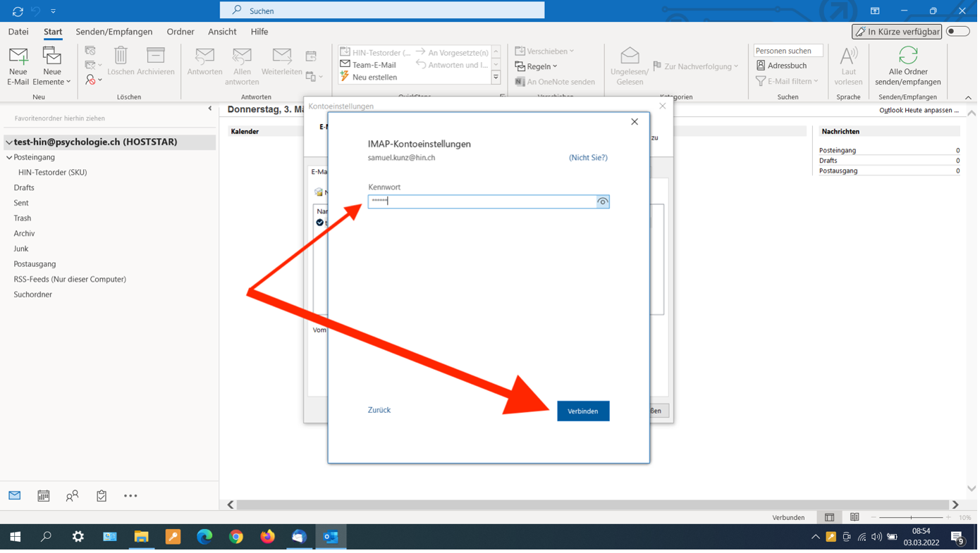Screen dimensions: 980x553
Task: Open the Verschieben dropdown
Action: pyautogui.click(x=544, y=51)
